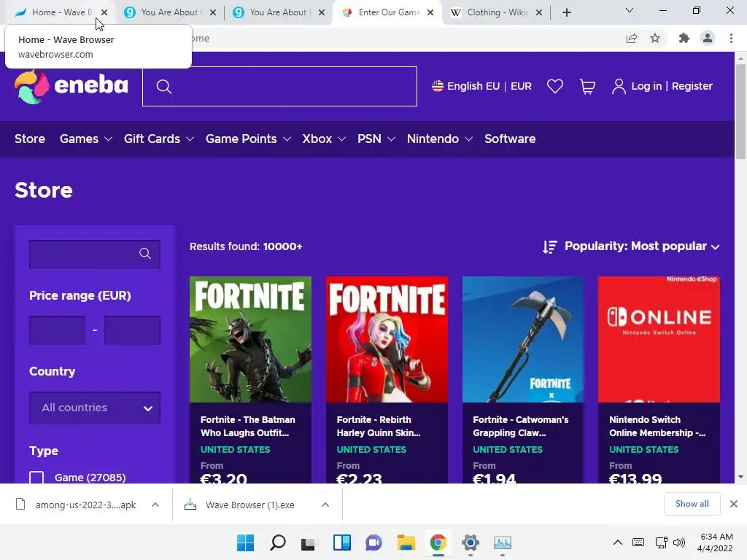Click the US flag language icon
Viewport: 747px width, 560px height.
pyautogui.click(x=438, y=86)
